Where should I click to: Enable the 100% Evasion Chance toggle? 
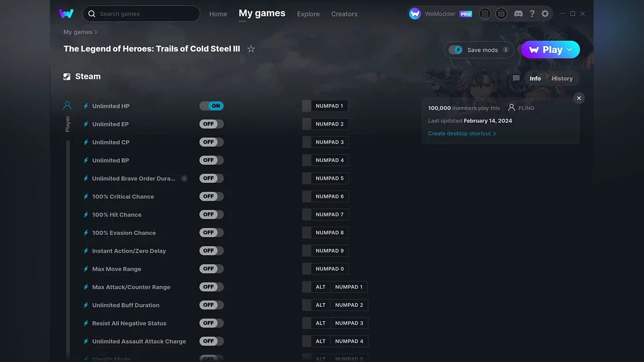click(x=211, y=233)
